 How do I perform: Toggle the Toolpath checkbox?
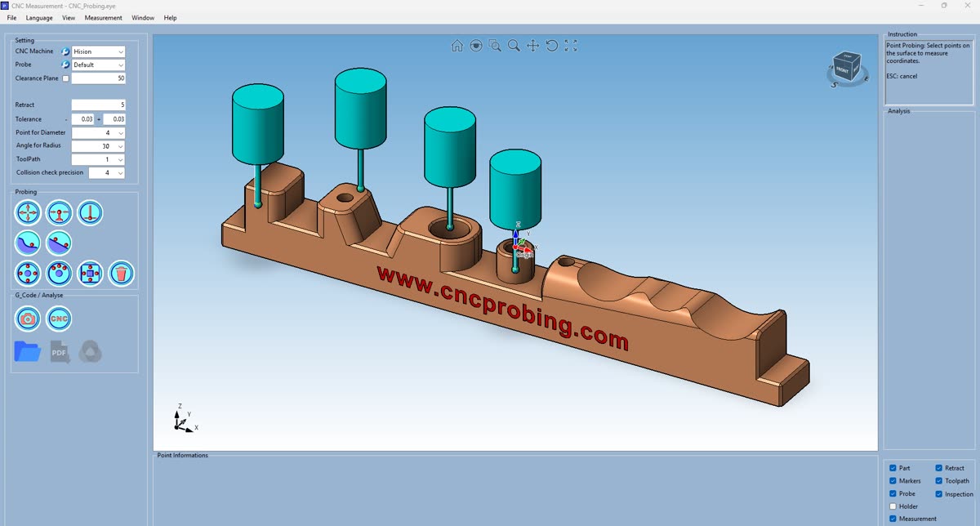pyautogui.click(x=938, y=481)
